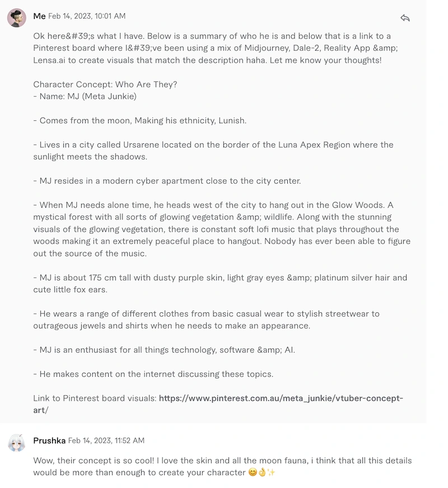
Task: Click the sender name 'Prushka'
Action: 49,440
